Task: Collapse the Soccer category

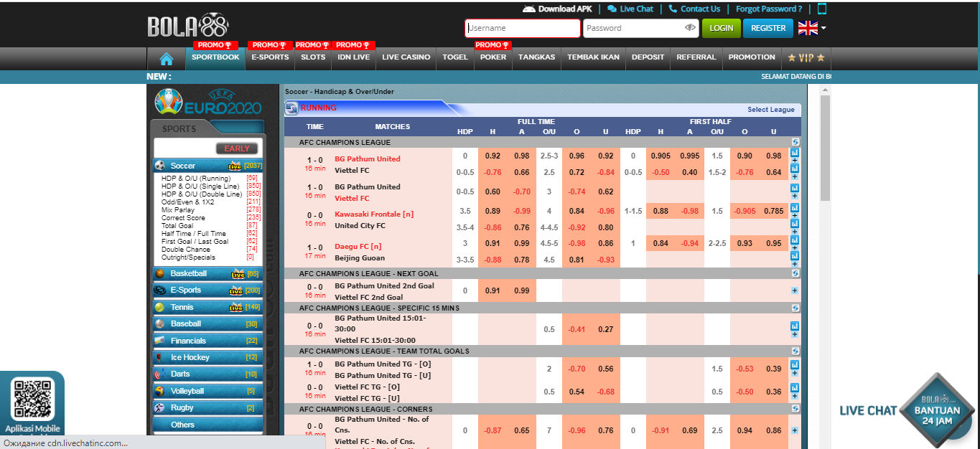Action: [x=208, y=166]
